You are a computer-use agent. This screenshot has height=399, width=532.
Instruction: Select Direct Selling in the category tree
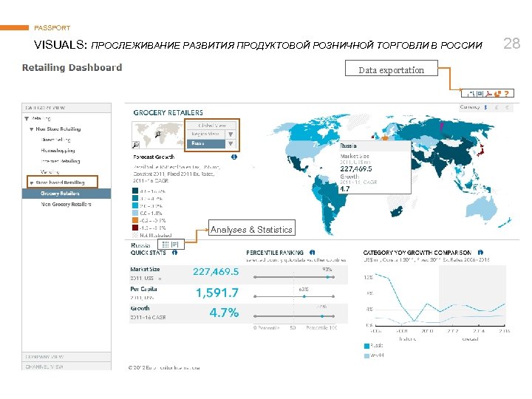point(55,140)
